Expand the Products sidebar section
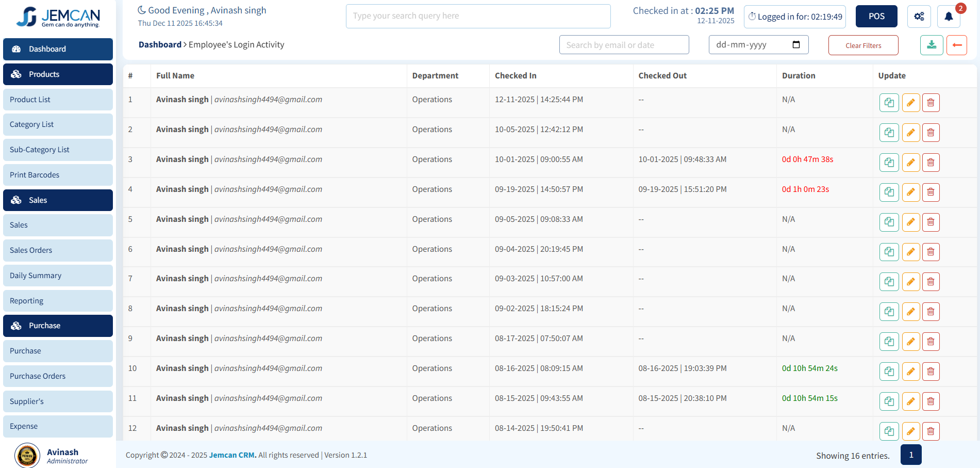 58,74
